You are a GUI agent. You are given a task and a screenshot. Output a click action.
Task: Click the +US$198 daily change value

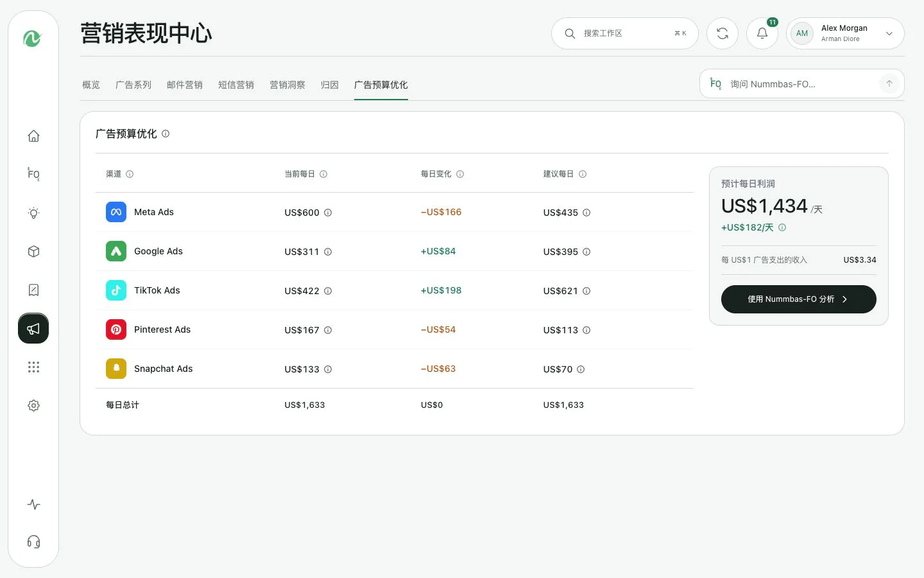pos(441,290)
